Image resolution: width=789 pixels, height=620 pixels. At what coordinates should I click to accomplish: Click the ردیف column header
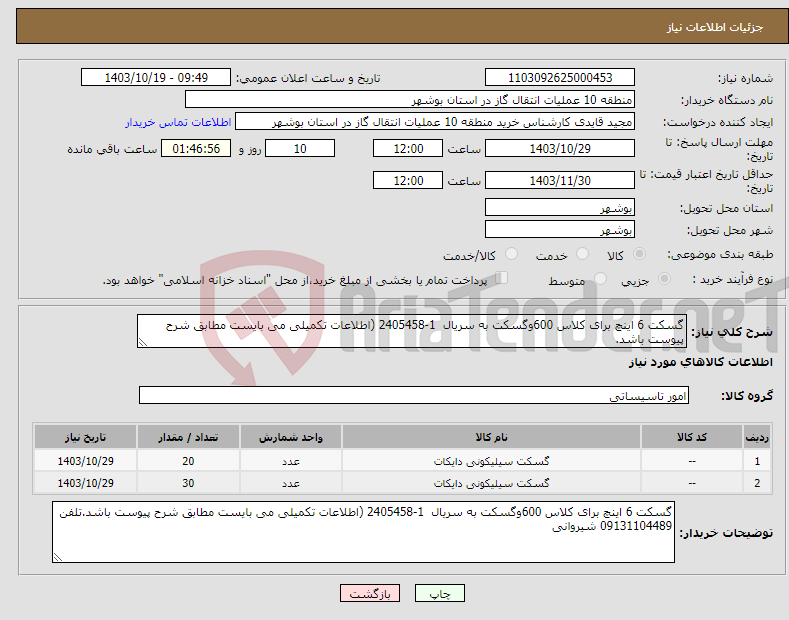coord(757,437)
